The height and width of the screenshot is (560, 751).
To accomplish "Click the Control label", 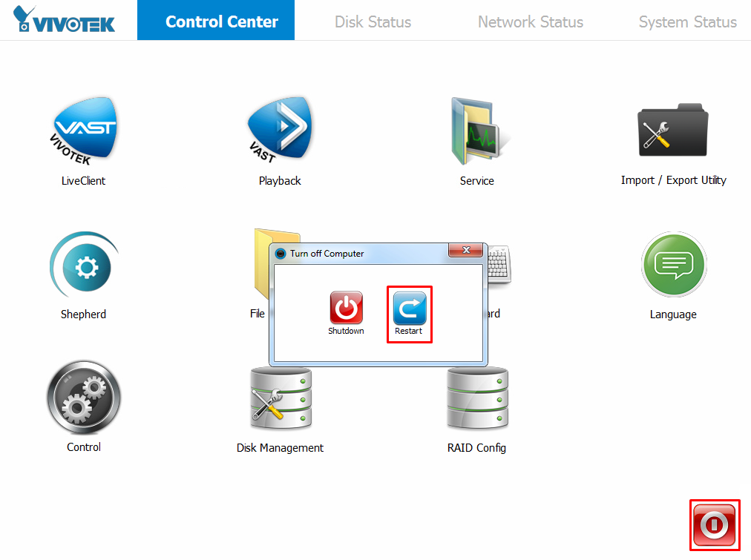I will pyautogui.click(x=84, y=447).
